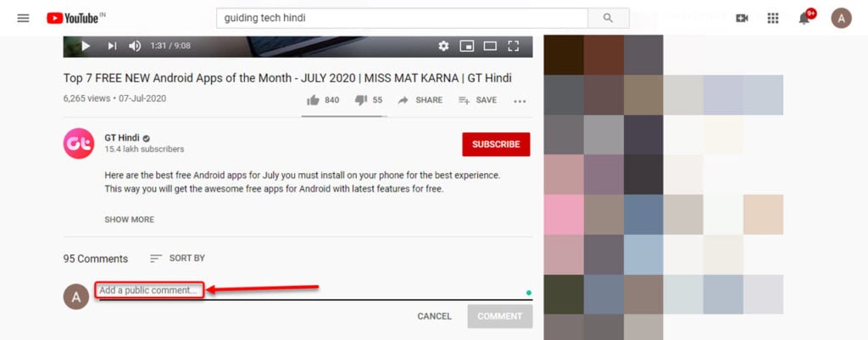Click the 15.4 lakh subscribers text
The image size is (868, 340).
click(x=144, y=149)
